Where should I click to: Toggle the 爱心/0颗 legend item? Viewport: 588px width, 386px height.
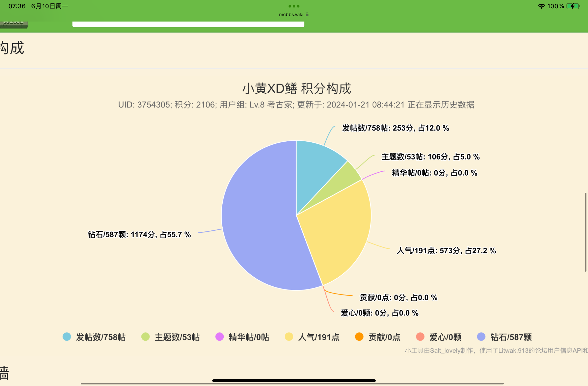439,337
